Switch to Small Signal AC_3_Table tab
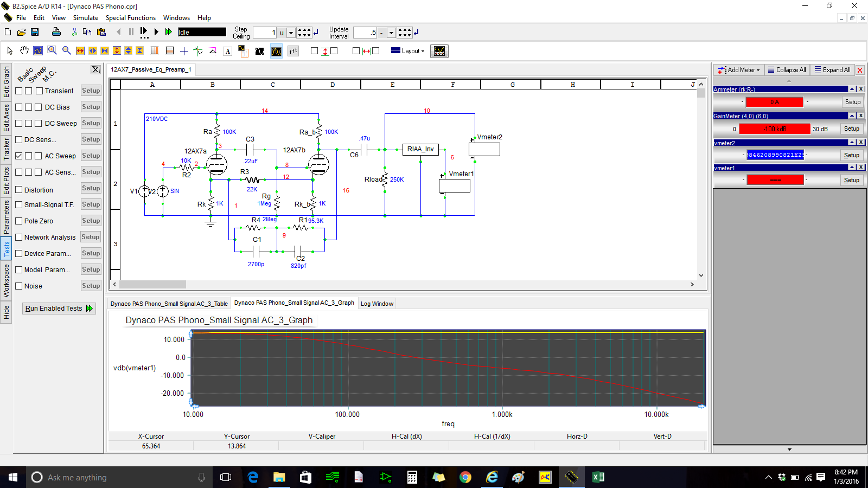The image size is (868, 488). coord(169,304)
